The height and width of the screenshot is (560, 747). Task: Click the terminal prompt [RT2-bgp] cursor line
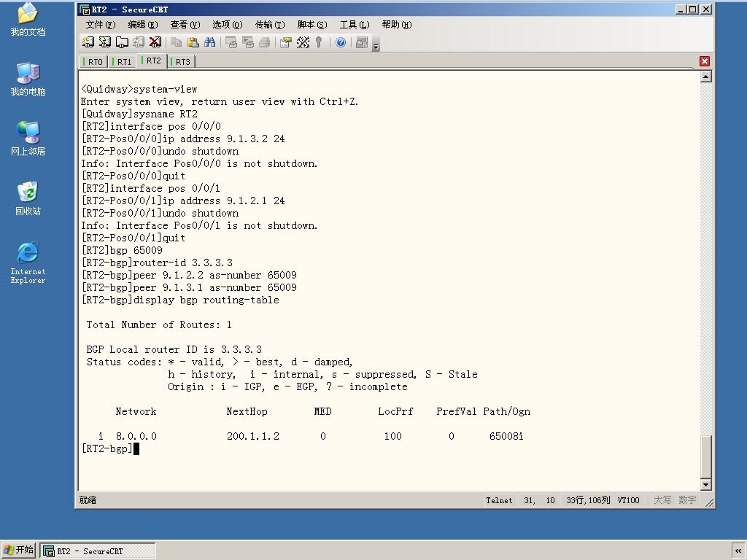pos(110,448)
